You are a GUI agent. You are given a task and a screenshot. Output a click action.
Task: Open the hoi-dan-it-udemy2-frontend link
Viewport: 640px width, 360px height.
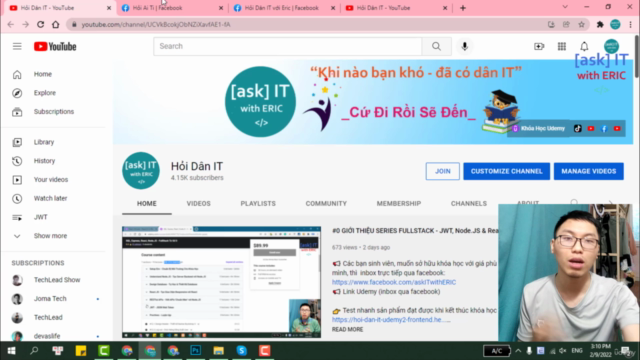pyautogui.click(x=391, y=320)
